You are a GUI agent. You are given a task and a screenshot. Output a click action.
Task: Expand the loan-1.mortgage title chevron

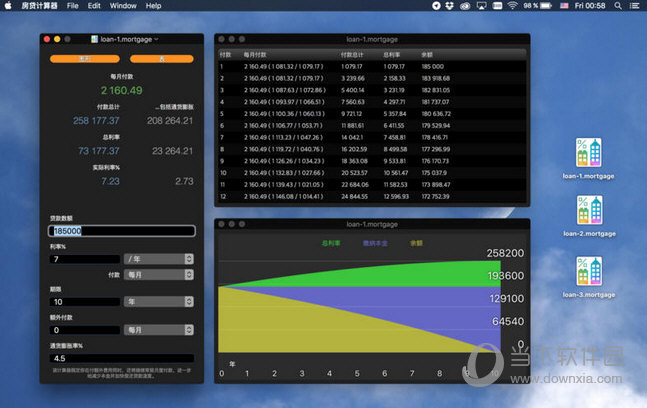pyautogui.click(x=156, y=39)
